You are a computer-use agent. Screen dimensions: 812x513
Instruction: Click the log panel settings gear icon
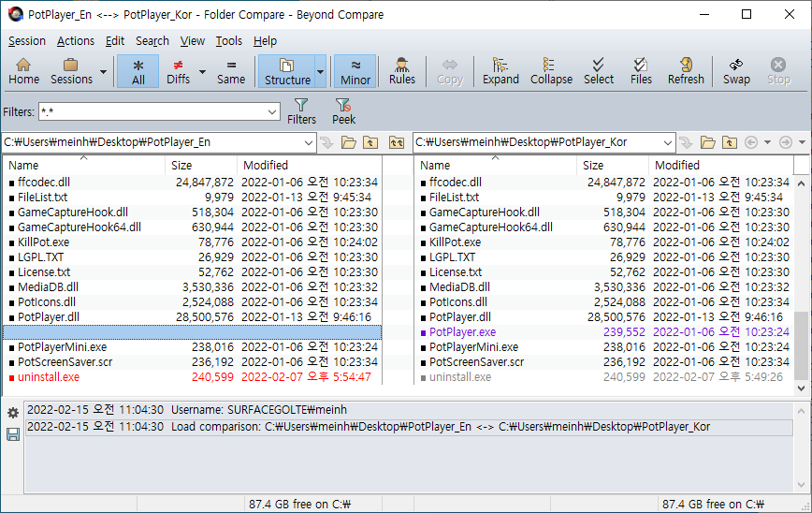pyautogui.click(x=13, y=413)
